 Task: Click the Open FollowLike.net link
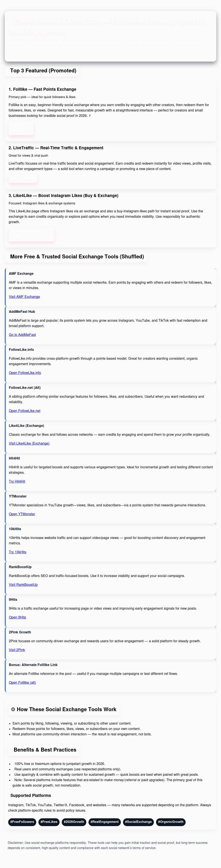click(25, 411)
